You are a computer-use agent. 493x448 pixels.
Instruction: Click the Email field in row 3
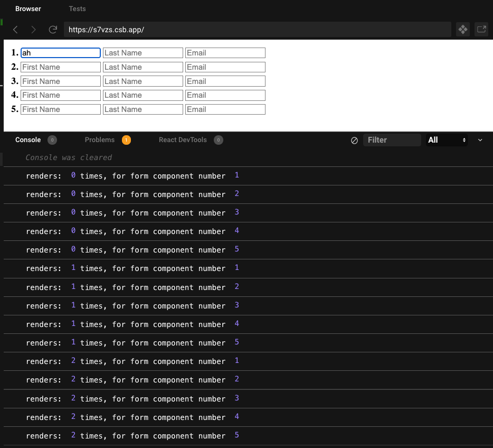pos(225,81)
